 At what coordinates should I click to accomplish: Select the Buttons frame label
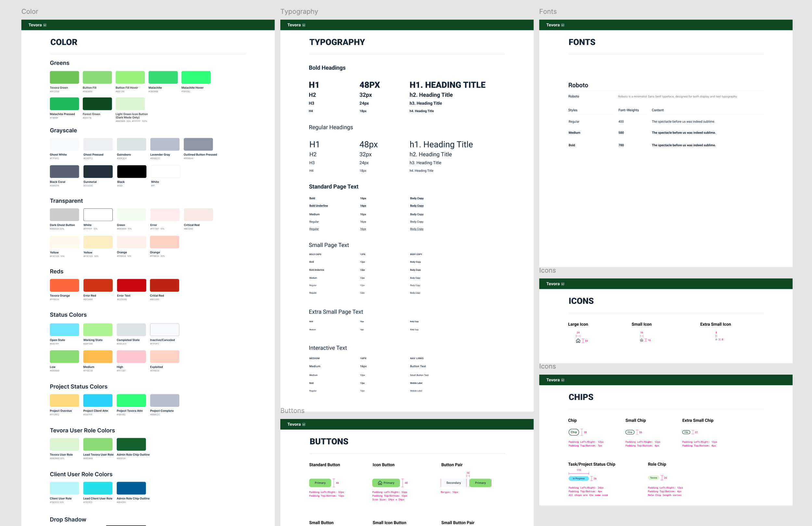coord(292,411)
